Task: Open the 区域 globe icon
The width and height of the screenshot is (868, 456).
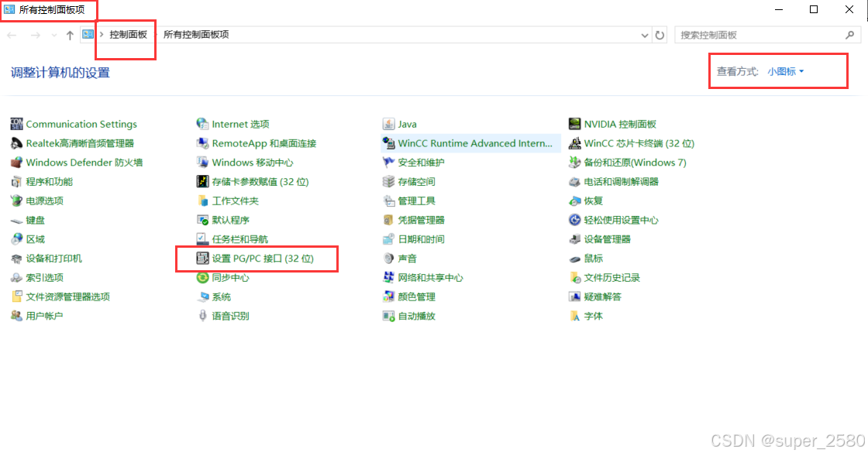Action: pyautogui.click(x=16, y=239)
